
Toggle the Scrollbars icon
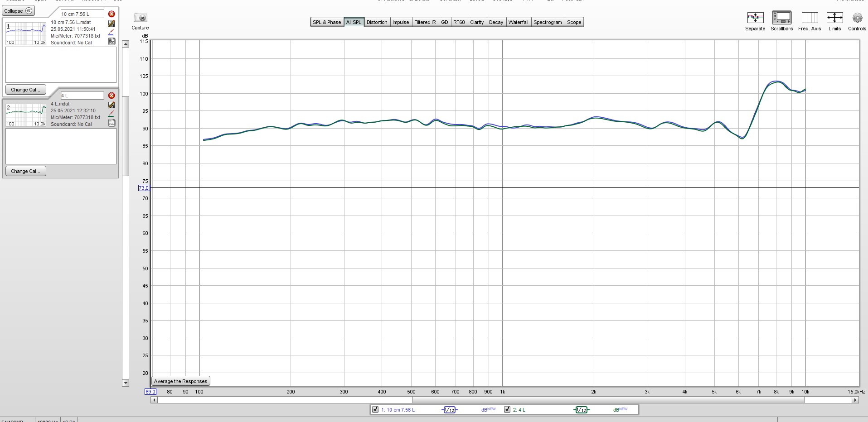click(x=782, y=18)
